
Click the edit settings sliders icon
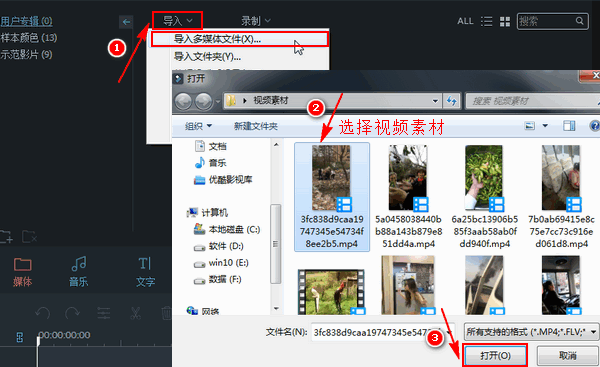point(104,313)
